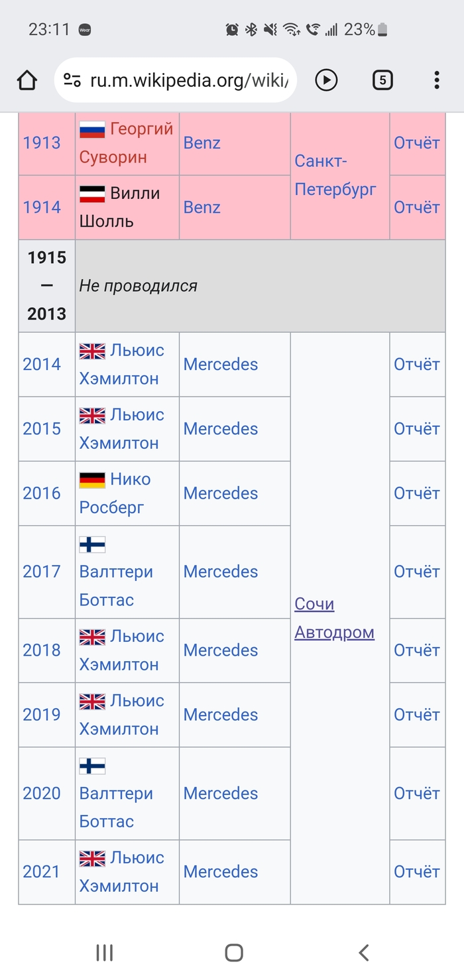Tap the Wear OS status bar icon
Screen dimensions: 464x980
85,29
